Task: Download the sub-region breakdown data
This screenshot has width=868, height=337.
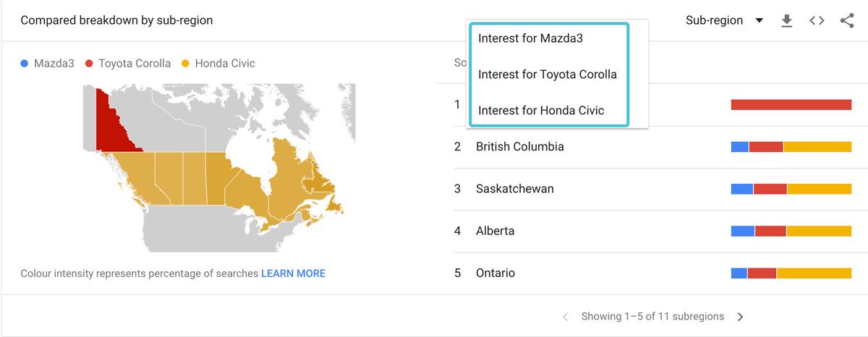Action: pos(787,21)
